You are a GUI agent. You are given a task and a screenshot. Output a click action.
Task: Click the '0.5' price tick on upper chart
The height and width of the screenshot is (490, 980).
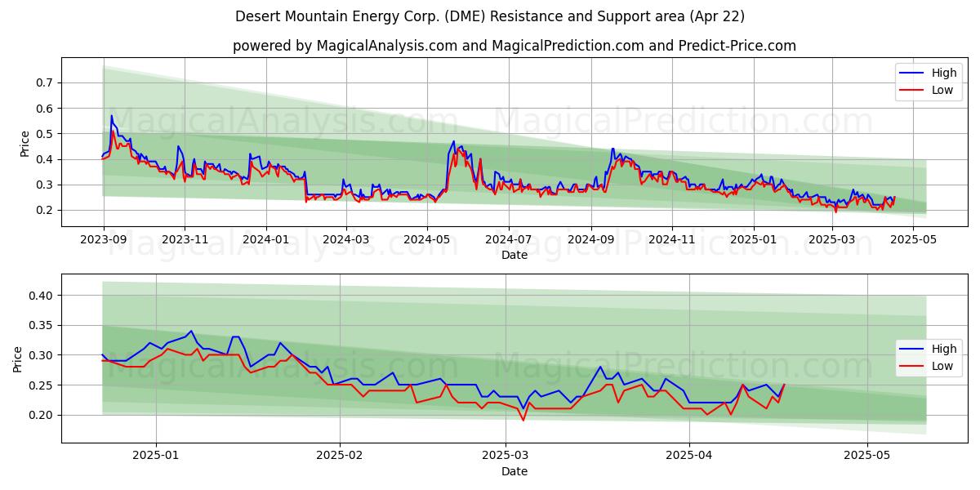click(45, 134)
